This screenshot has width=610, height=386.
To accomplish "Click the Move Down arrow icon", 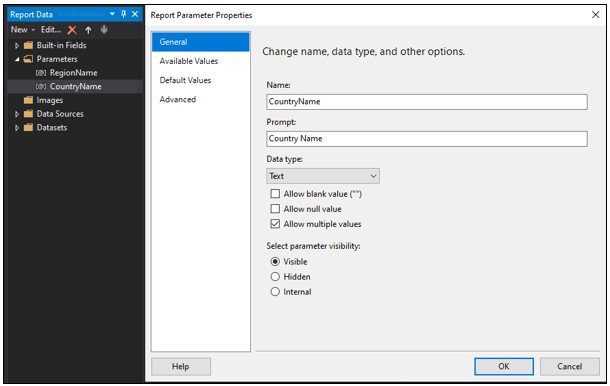I will pyautogui.click(x=104, y=30).
